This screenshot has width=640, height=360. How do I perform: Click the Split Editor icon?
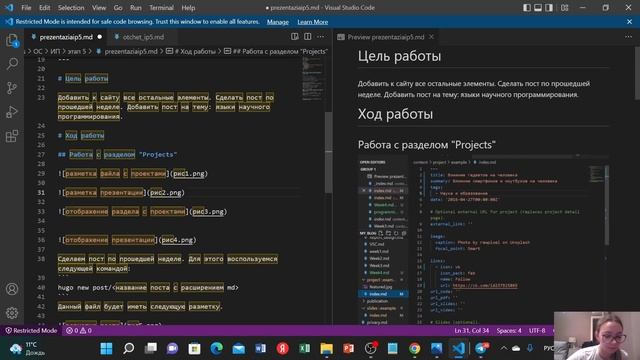coord(308,37)
